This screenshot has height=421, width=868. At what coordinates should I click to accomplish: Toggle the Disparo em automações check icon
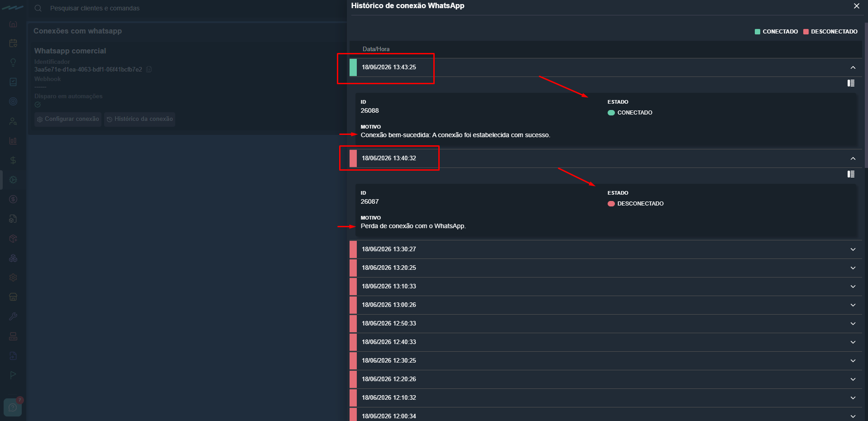[38, 105]
